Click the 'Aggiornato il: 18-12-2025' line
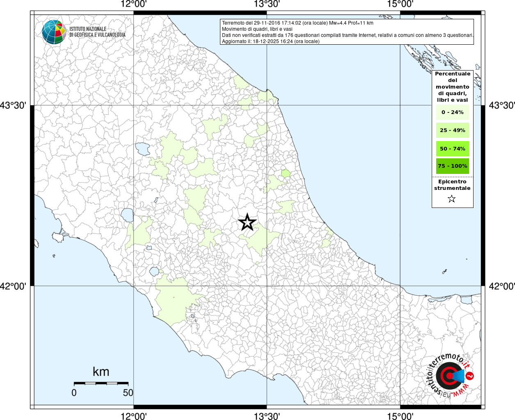The width and height of the screenshot is (515, 420). pos(270,41)
